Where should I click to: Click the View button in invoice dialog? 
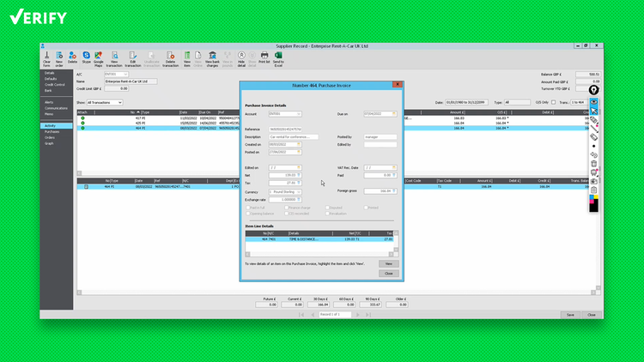(388, 264)
